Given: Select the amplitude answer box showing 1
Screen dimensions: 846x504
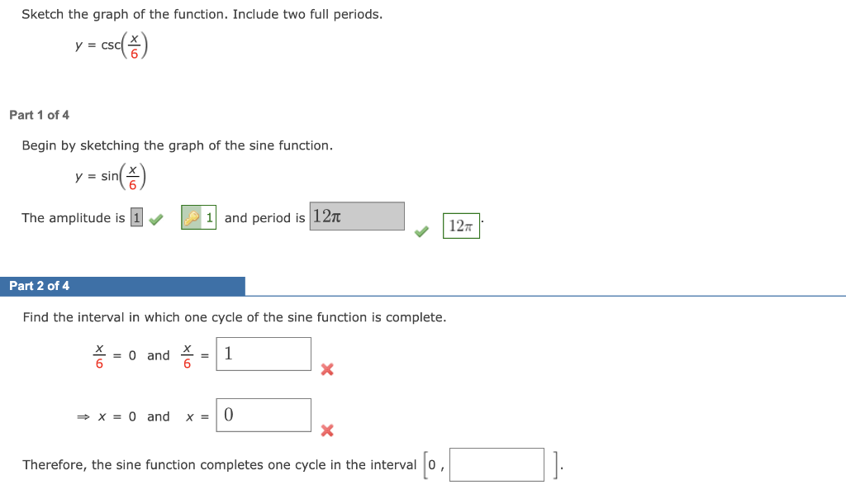Looking at the screenshot, I should (x=135, y=217).
